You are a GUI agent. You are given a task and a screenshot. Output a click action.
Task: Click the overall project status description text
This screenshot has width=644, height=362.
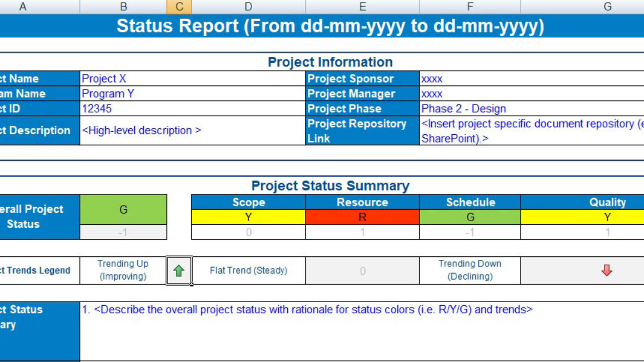(307, 310)
